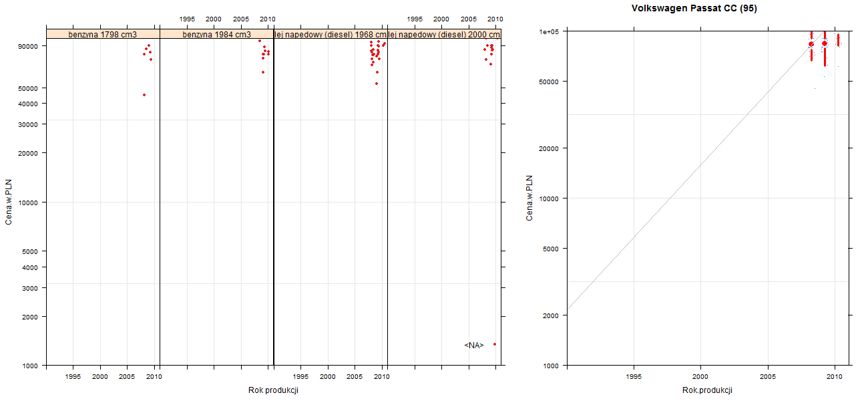Click the '2000' x-axis label of the right plot
868x401 pixels.
(x=700, y=377)
